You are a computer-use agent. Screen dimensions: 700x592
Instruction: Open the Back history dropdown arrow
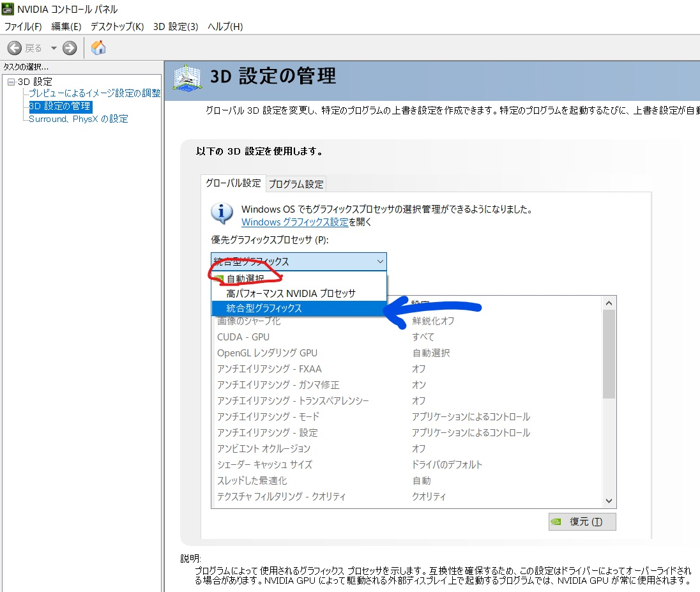click(54, 48)
